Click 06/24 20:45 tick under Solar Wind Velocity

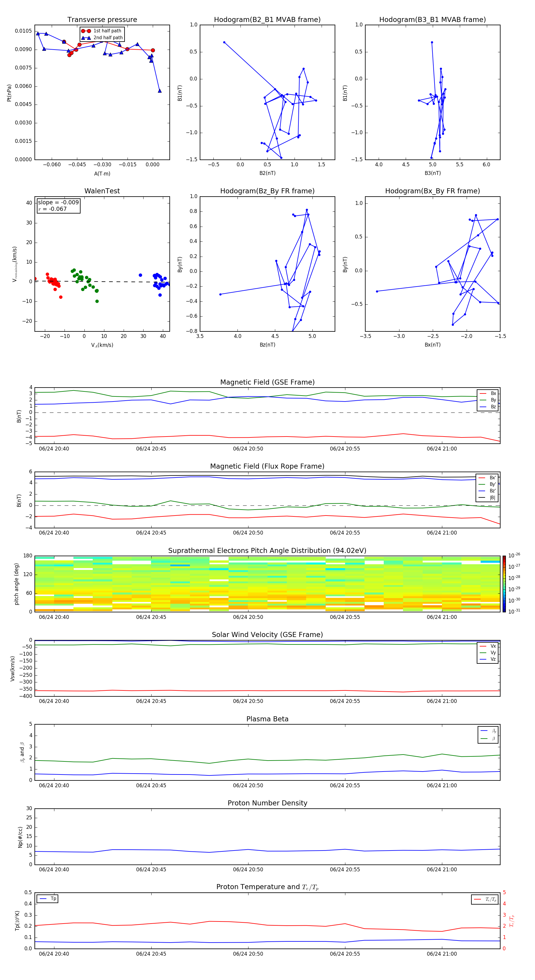[x=151, y=701]
